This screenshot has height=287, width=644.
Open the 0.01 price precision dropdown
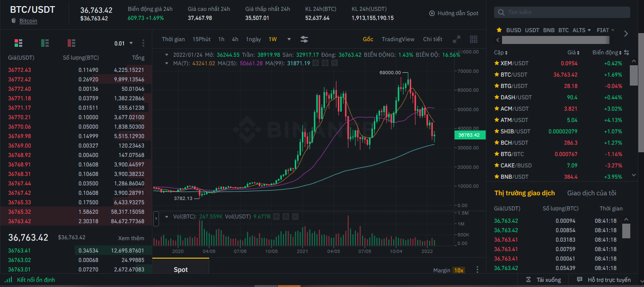124,43
